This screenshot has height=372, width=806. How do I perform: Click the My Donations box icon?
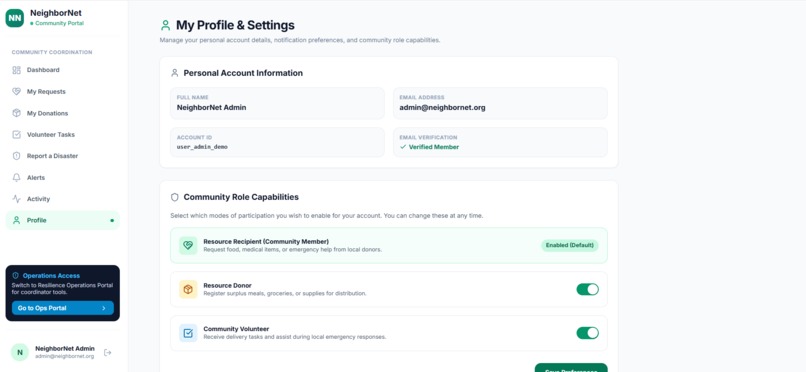coord(16,113)
